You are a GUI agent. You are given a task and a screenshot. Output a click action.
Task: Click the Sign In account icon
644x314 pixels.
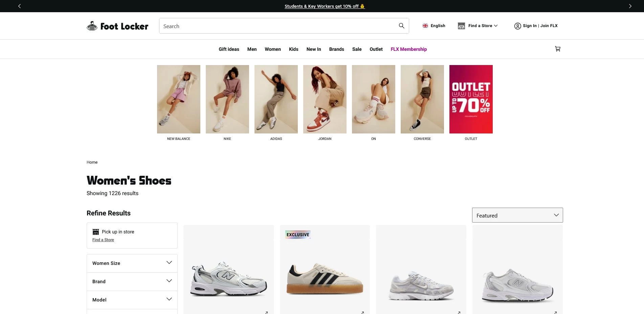click(517, 26)
